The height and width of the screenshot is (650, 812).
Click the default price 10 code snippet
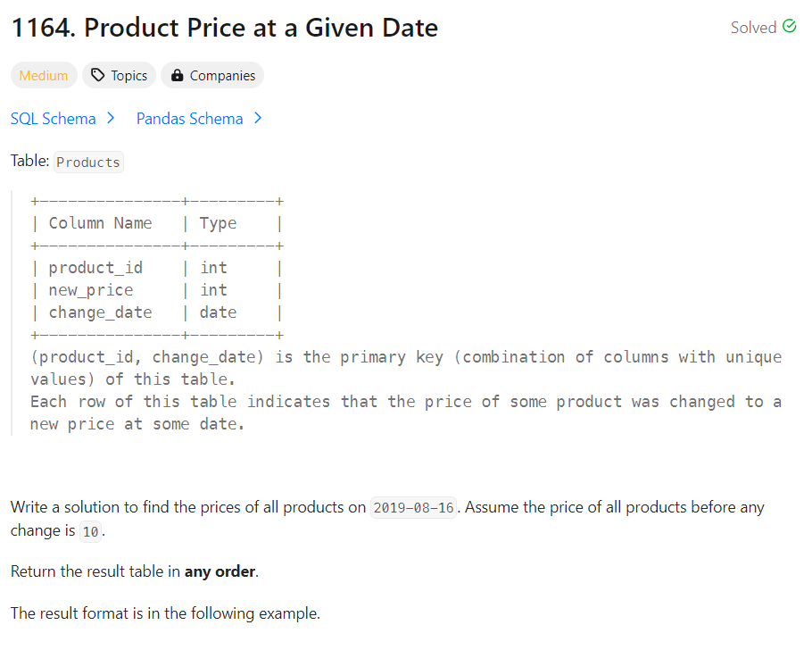point(90,531)
